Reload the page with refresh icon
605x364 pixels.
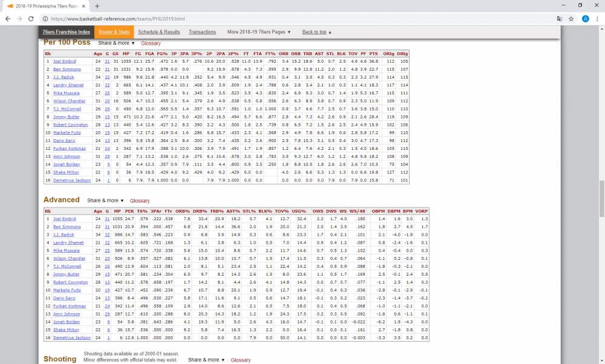pos(31,19)
